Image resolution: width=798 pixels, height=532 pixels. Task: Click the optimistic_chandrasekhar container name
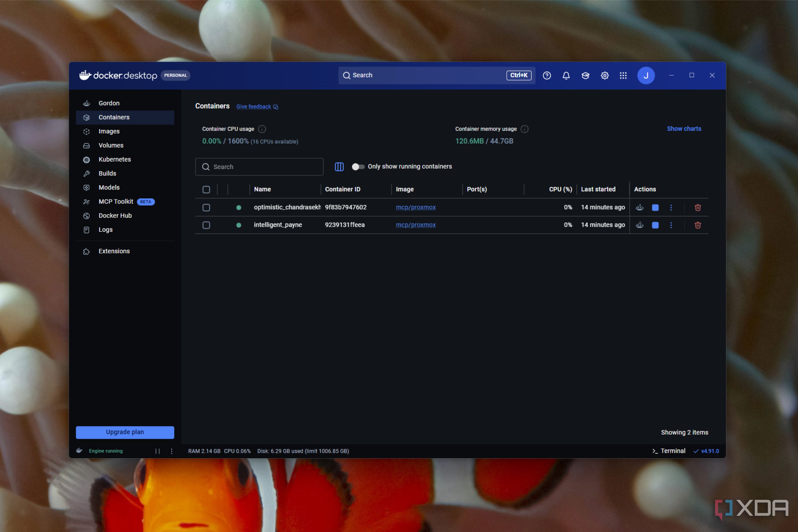click(287, 207)
